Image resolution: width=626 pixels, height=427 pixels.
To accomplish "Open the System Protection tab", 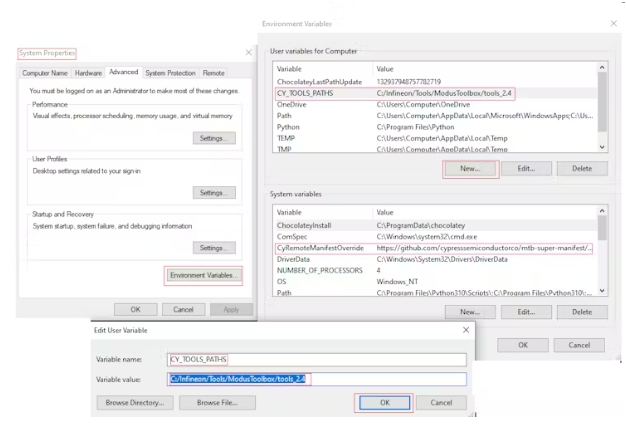I will [170, 73].
